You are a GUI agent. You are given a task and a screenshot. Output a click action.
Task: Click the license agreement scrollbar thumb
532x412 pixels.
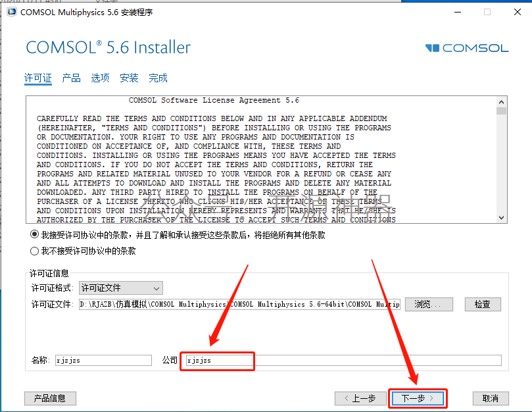coord(501,111)
